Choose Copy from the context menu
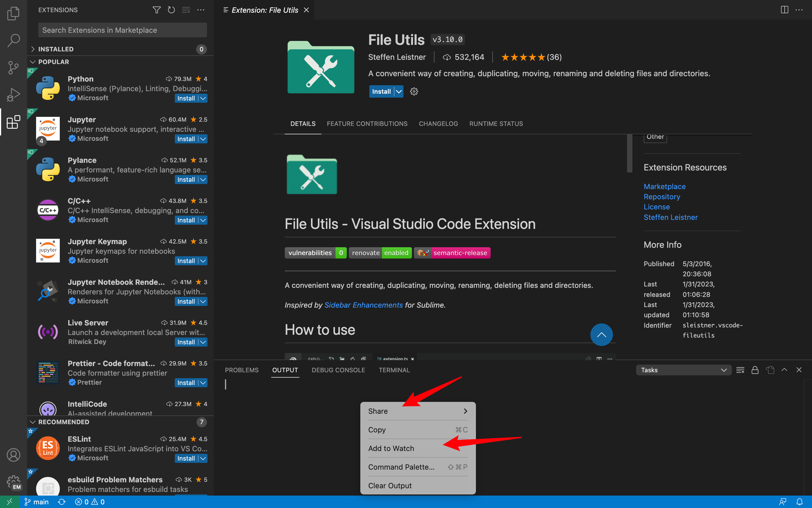 pos(418,430)
